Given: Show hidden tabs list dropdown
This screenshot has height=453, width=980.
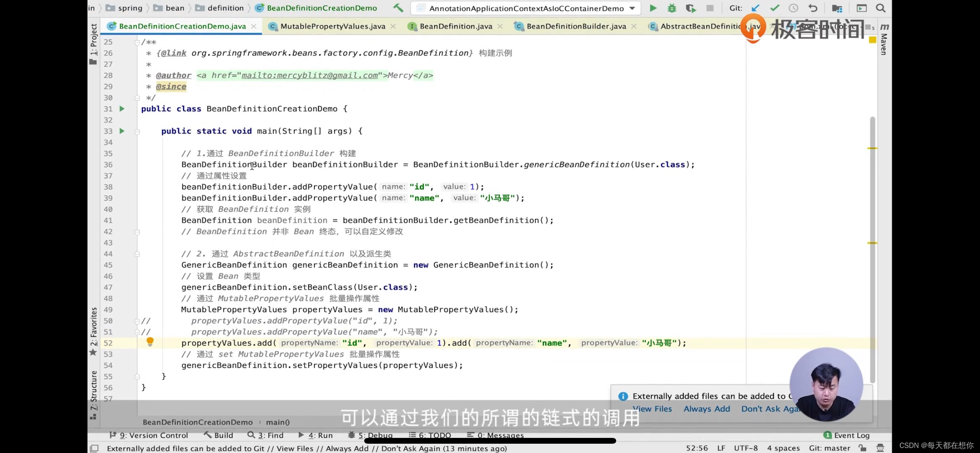Looking at the screenshot, I should (x=870, y=27).
